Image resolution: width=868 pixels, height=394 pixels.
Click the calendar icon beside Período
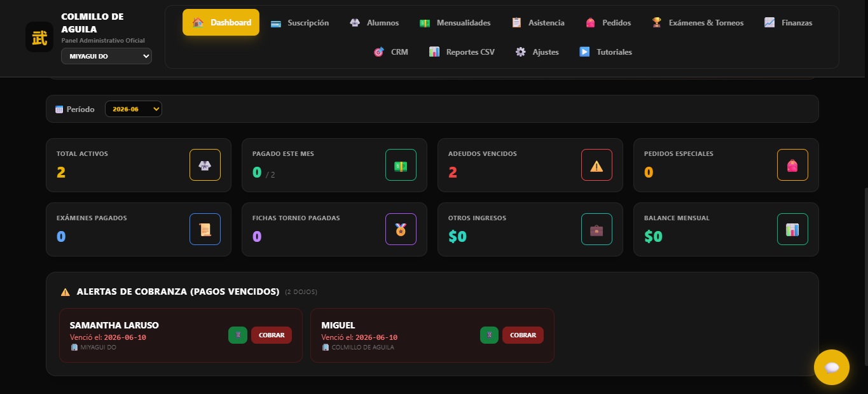click(59, 109)
